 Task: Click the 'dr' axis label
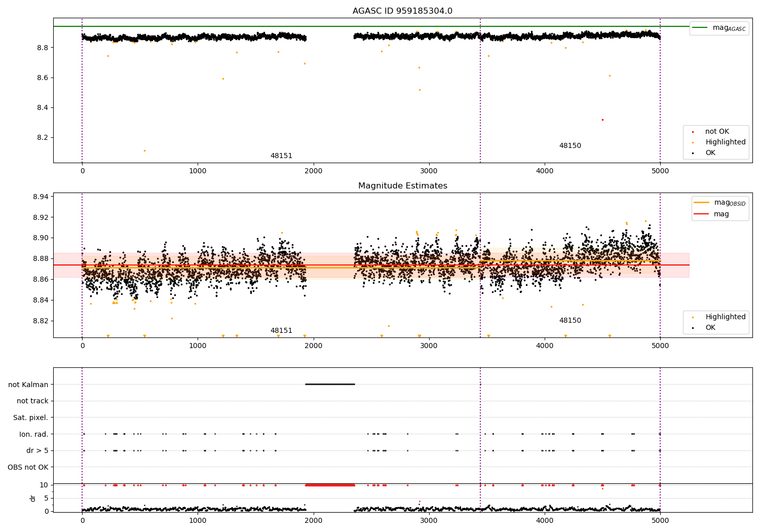(32, 498)
